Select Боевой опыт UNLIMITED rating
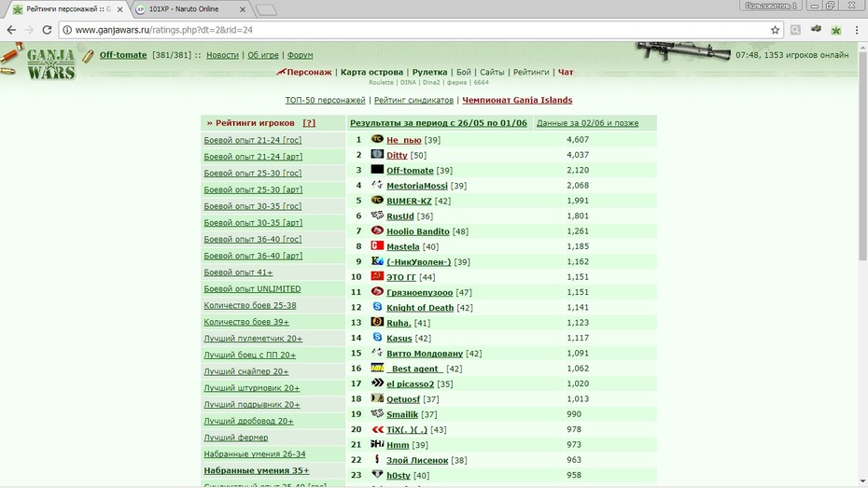868x488 pixels. point(252,289)
